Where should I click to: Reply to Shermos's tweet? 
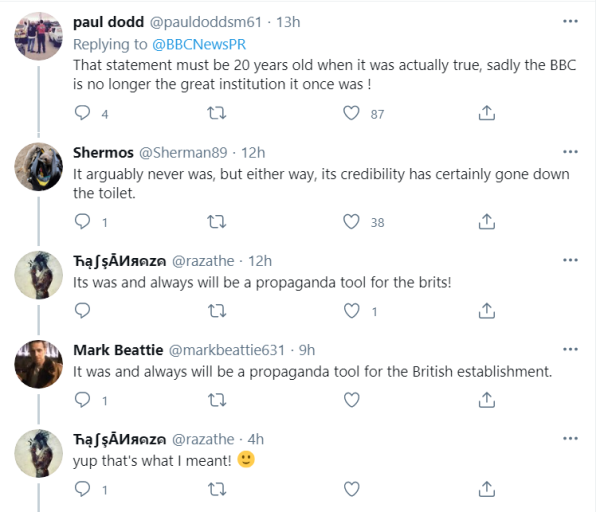tap(82, 221)
